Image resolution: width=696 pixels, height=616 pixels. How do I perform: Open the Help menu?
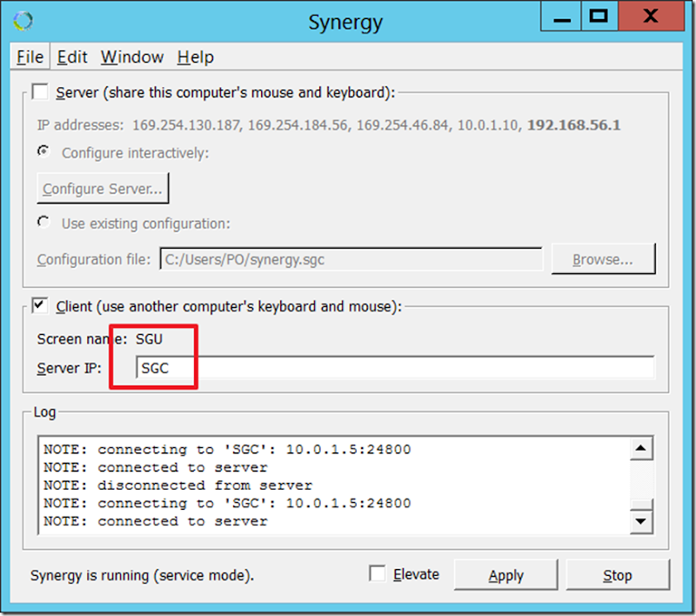pos(195,57)
